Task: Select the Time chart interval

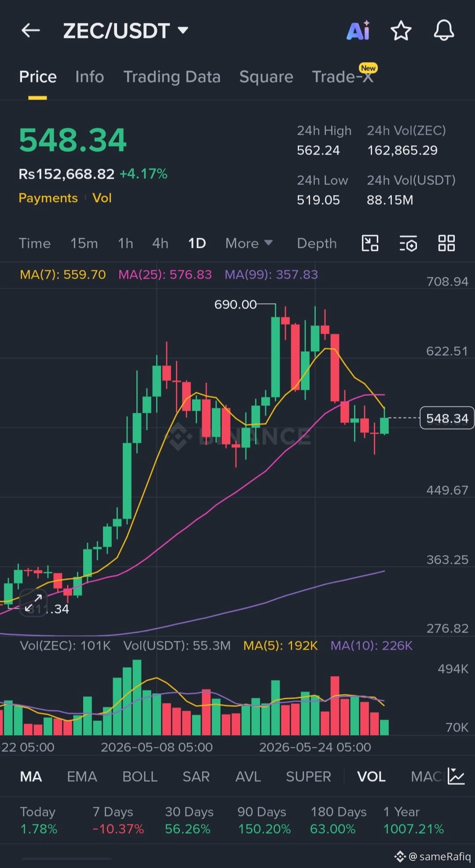Action: tap(35, 243)
